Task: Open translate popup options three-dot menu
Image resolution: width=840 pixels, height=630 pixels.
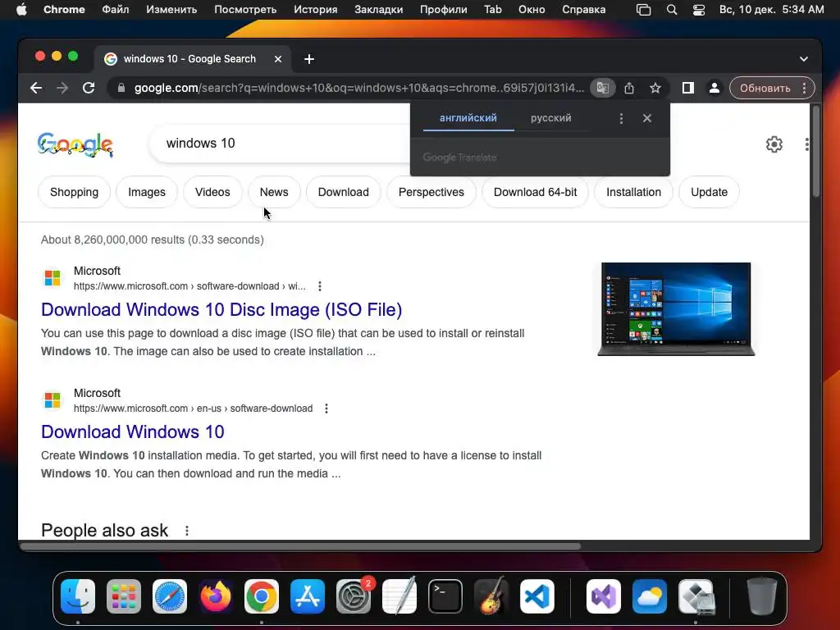Action: [x=621, y=118]
